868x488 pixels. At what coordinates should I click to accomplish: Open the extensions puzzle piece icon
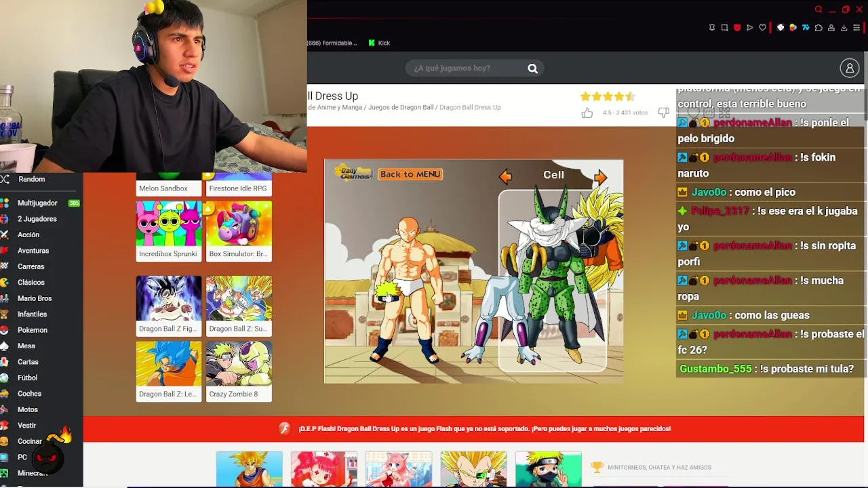click(x=818, y=28)
